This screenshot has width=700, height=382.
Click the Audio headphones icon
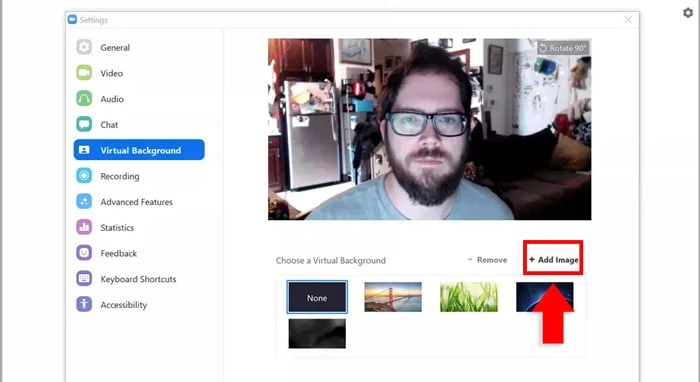click(84, 98)
